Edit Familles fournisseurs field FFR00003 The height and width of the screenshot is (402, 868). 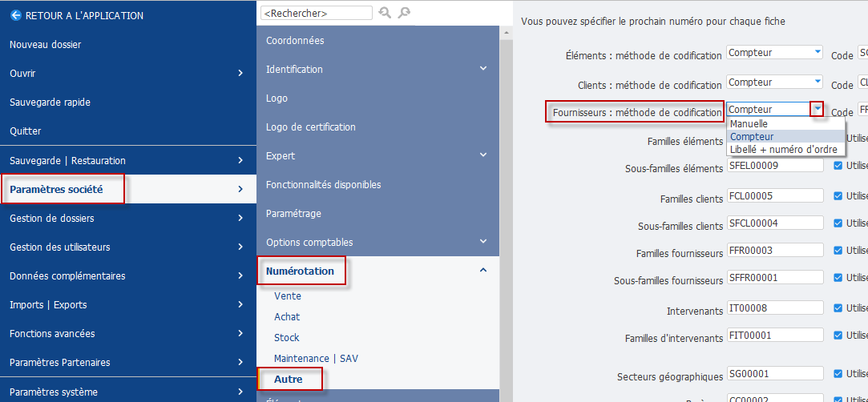pyautogui.click(x=775, y=251)
